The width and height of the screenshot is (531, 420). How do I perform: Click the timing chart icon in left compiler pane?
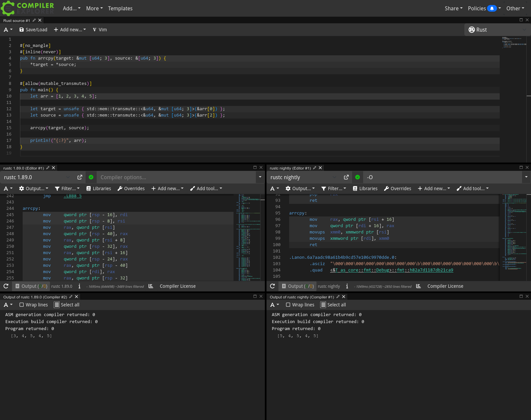click(151, 286)
